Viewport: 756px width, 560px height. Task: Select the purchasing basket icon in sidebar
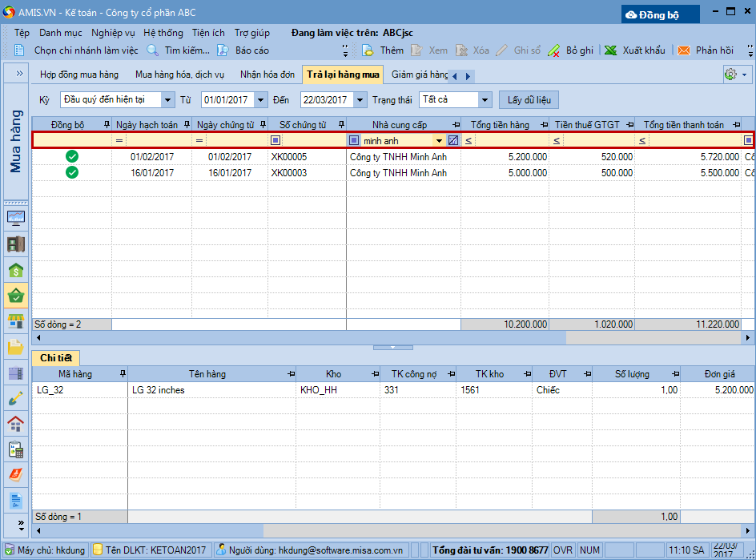click(x=16, y=296)
